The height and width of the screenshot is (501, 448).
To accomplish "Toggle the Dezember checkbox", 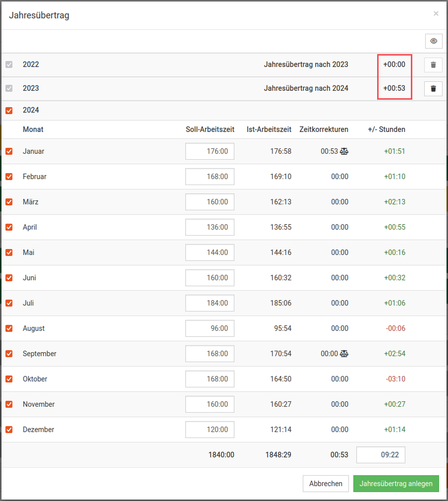I will 9,430.
